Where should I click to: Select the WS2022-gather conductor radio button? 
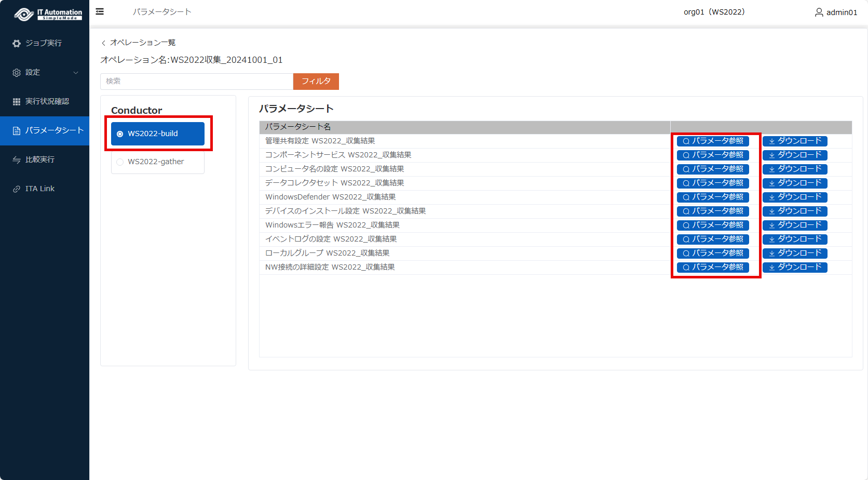pyautogui.click(x=120, y=162)
